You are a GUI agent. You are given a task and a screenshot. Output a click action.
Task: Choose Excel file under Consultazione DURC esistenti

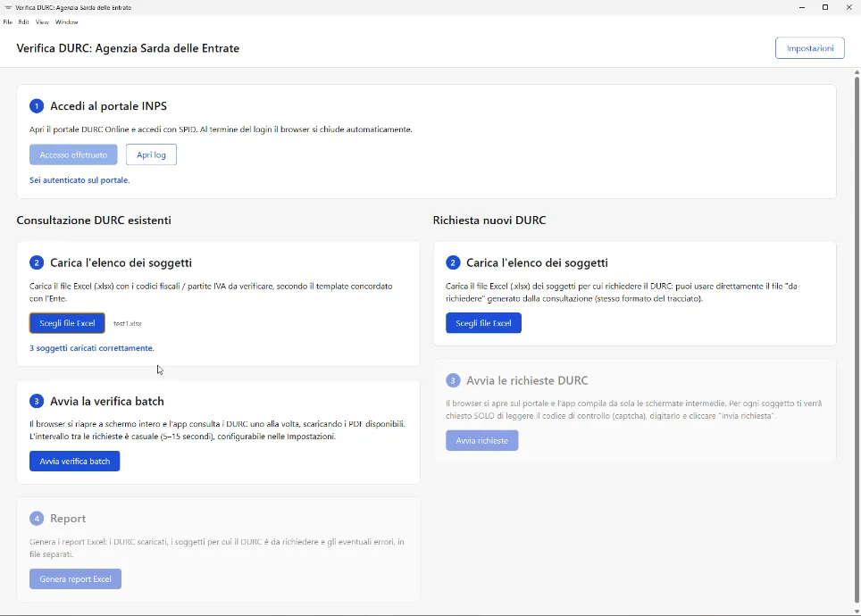[x=67, y=323]
